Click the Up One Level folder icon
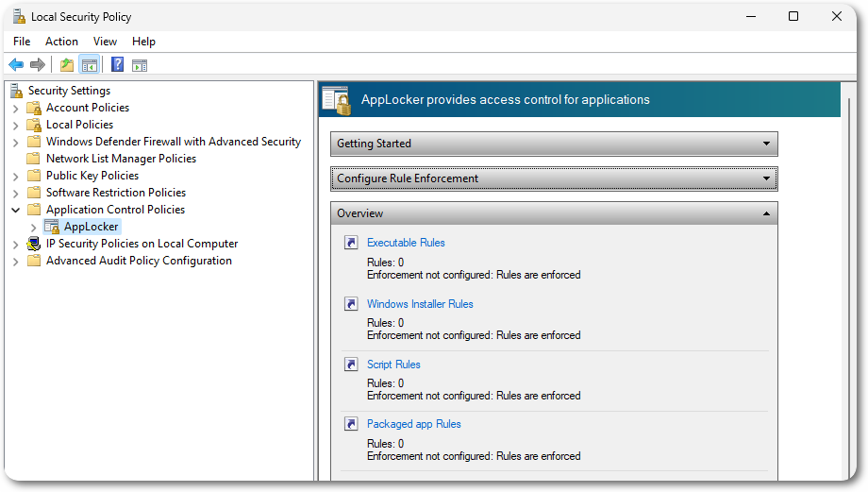The height and width of the screenshot is (492, 868). 66,65
